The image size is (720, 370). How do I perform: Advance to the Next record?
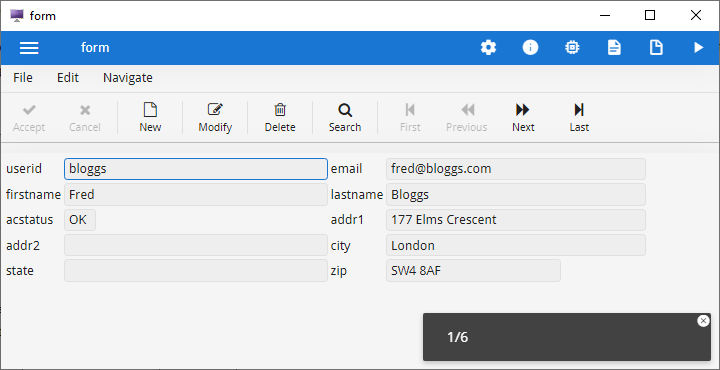click(x=523, y=118)
